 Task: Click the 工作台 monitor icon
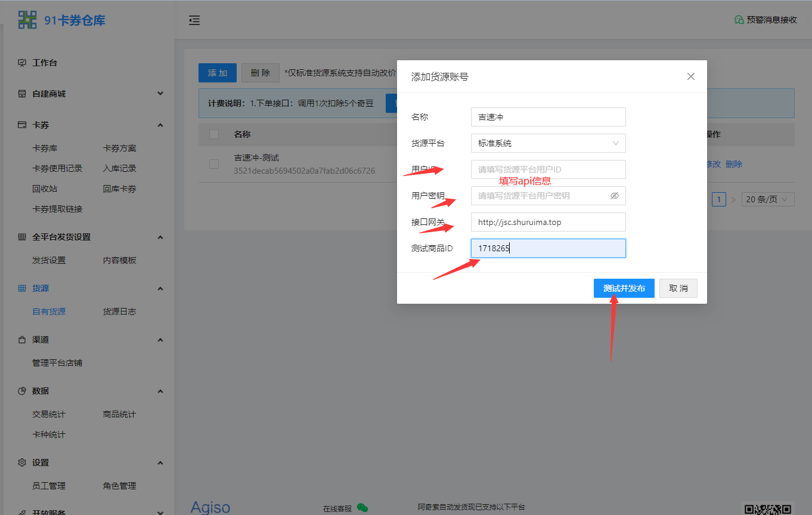tap(22, 63)
